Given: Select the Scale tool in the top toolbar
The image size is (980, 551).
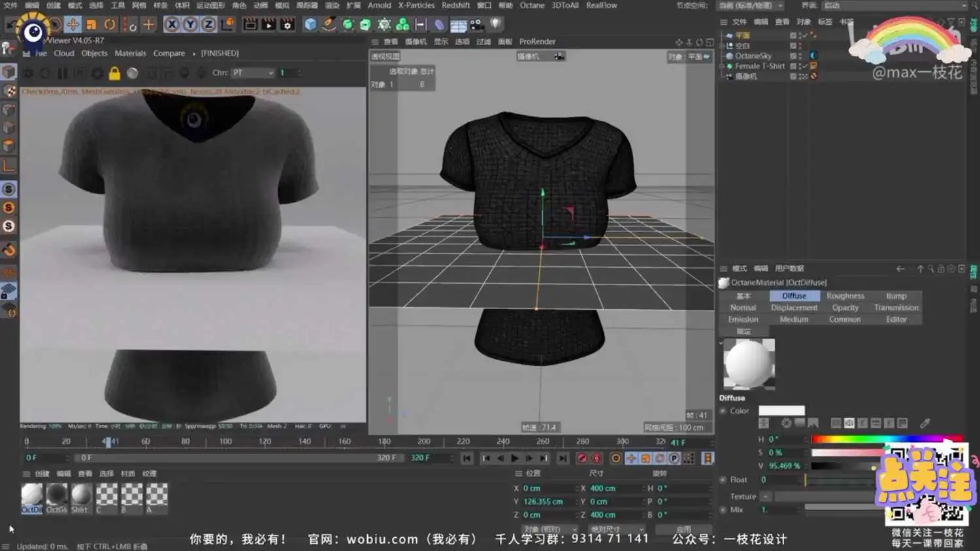Looking at the screenshot, I should click(91, 24).
